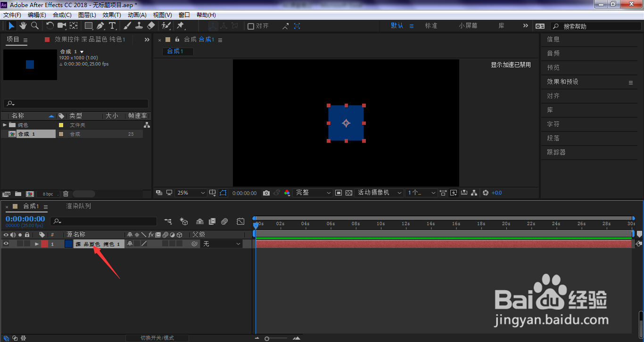Click 切换开关/模式 toggle button

pos(157,338)
